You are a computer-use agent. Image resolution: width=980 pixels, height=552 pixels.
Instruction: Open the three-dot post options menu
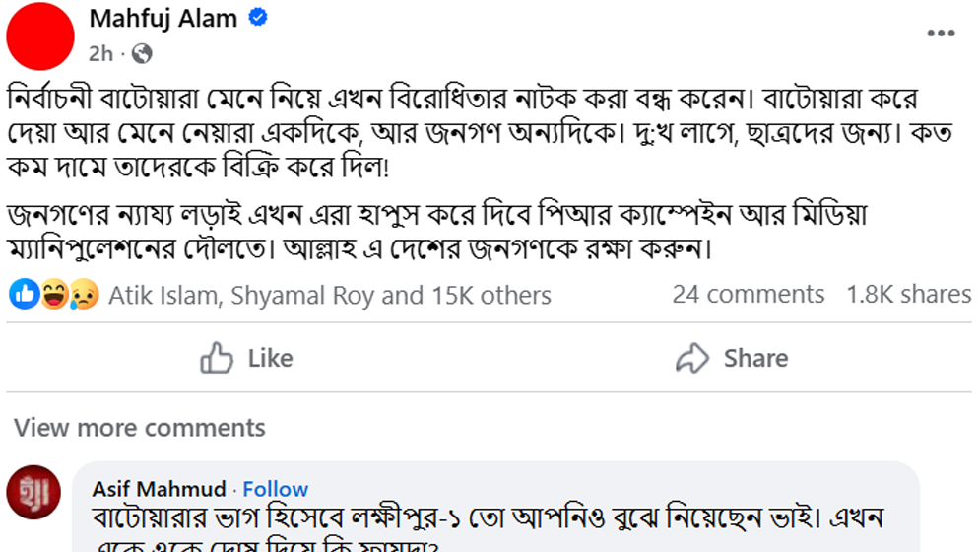click(x=941, y=34)
